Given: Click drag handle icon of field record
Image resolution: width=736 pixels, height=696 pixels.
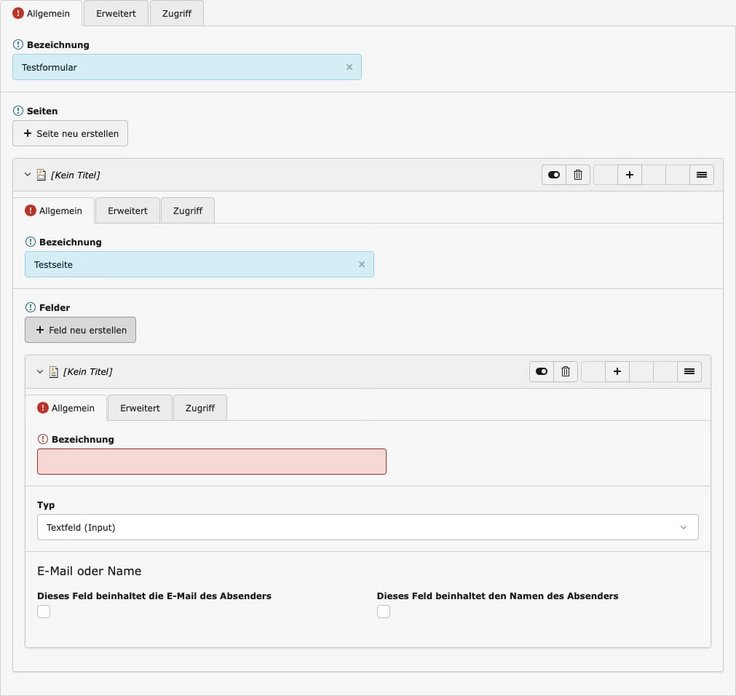Looking at the screenshot, I should point(689,372).
